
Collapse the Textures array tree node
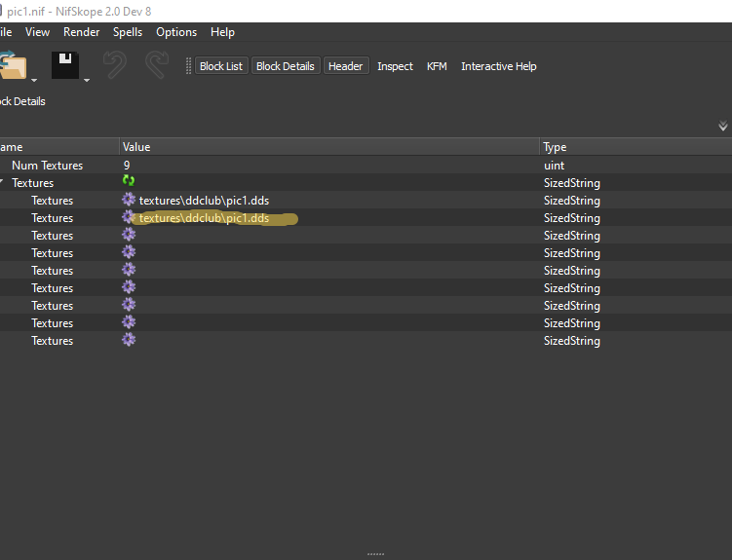point(3,183)
